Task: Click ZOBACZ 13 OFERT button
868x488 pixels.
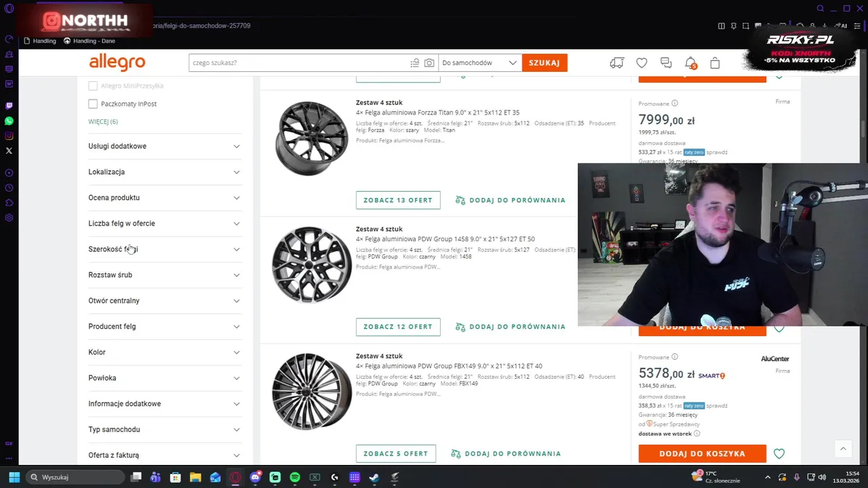Action: [398, 200]
